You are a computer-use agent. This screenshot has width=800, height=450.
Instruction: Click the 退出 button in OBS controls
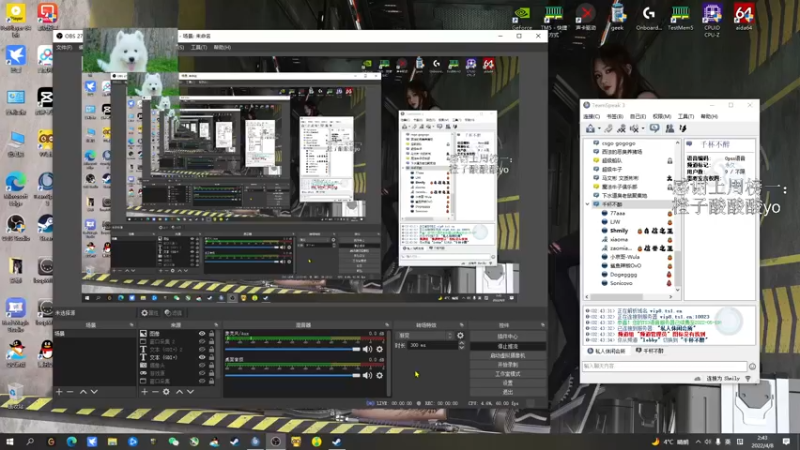pos(508,392)
